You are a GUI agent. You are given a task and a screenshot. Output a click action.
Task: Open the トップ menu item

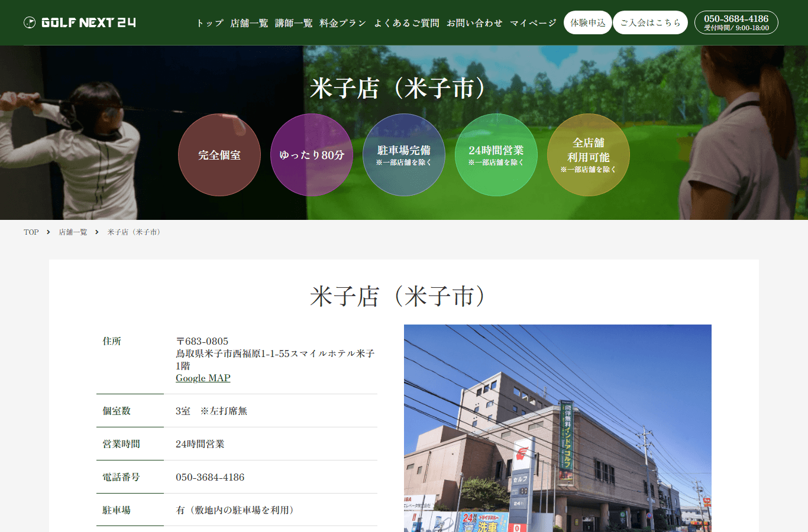(x=209, y=23)
